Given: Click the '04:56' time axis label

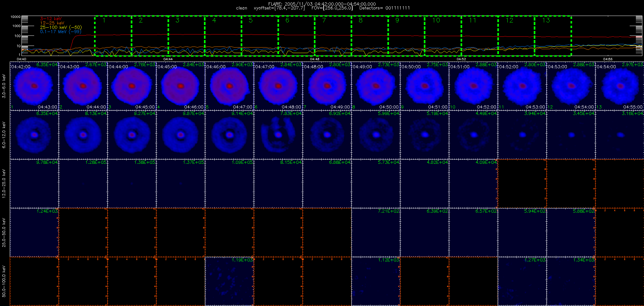Looking at the screenshot, I should click(x=608, y=59).
